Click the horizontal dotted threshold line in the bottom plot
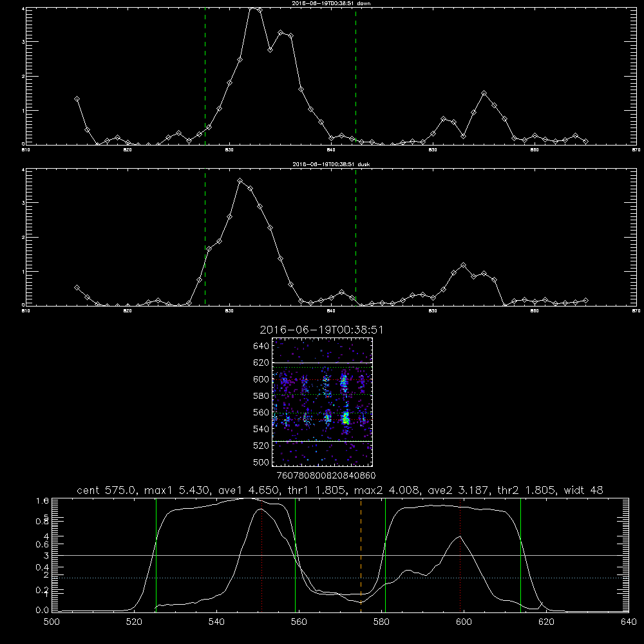Screen dimensions: 644x644 340,578
